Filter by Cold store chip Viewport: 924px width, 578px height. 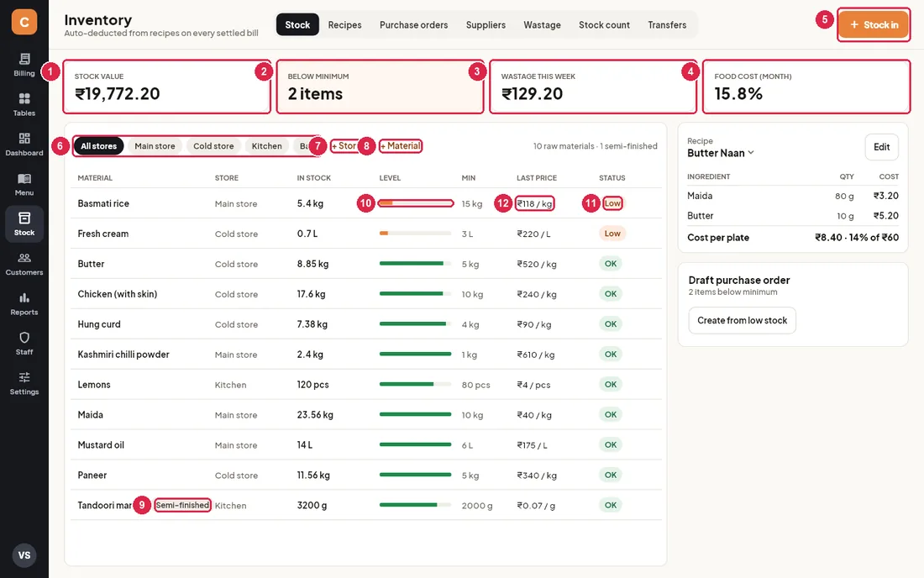213,146
